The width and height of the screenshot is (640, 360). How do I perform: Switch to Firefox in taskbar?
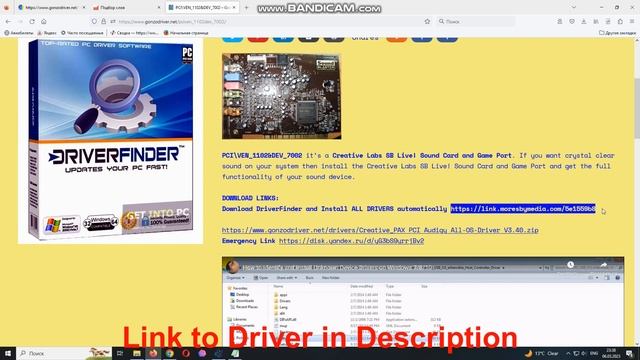tap(153, 353)
